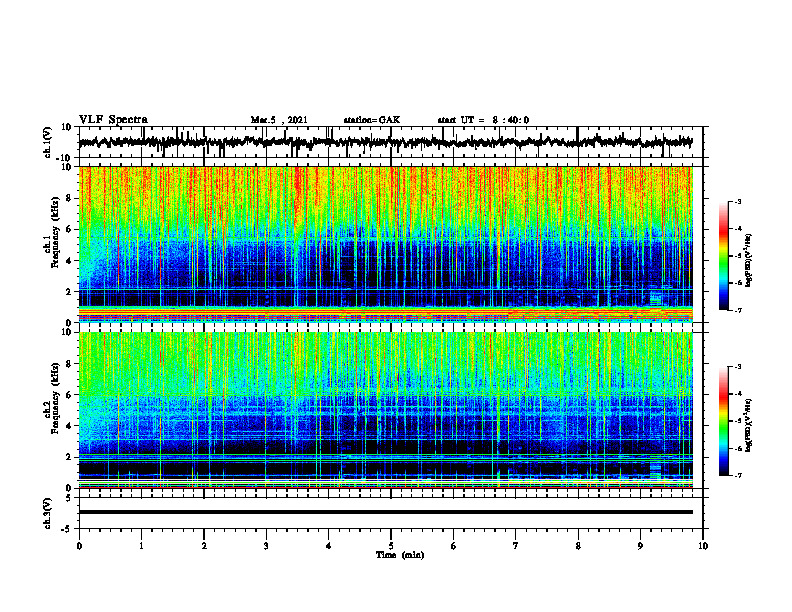Click the "8" kHz tick of the ch.1 frequency axis

coord(70,198)
